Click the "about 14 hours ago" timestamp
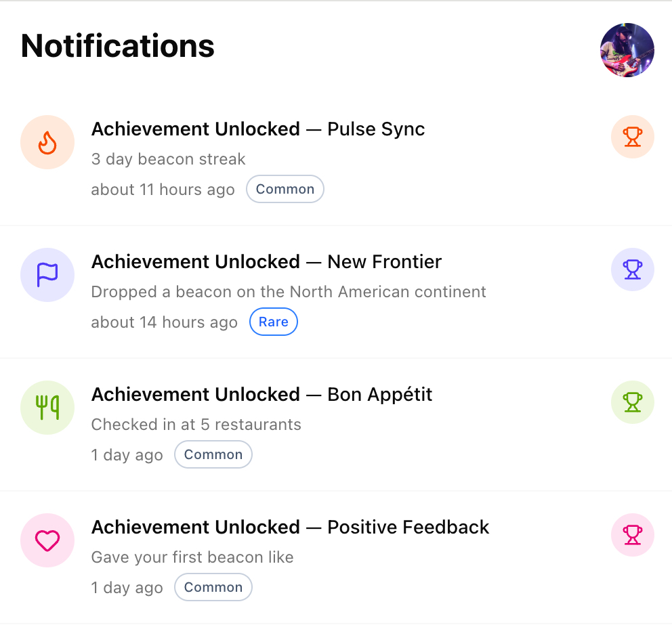The image size is (672, 627). [x=164, y=322]
